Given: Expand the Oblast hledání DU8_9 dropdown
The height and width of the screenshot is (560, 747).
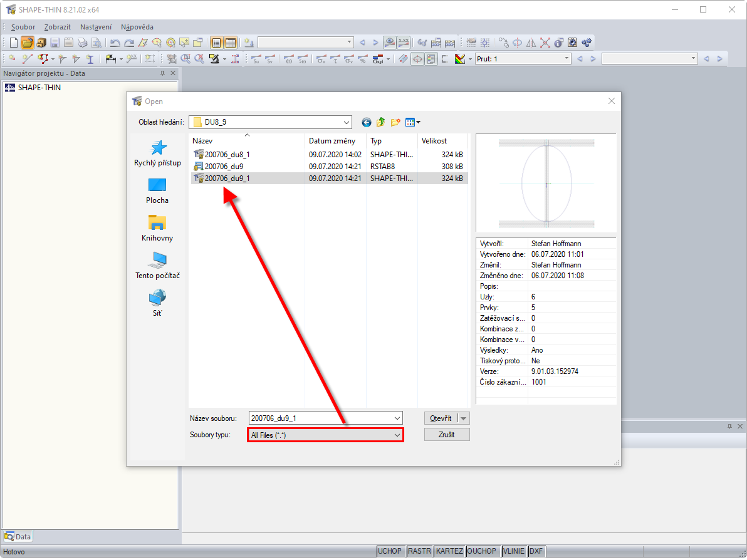Looking at the screenshot, I should tap(347, 122).
